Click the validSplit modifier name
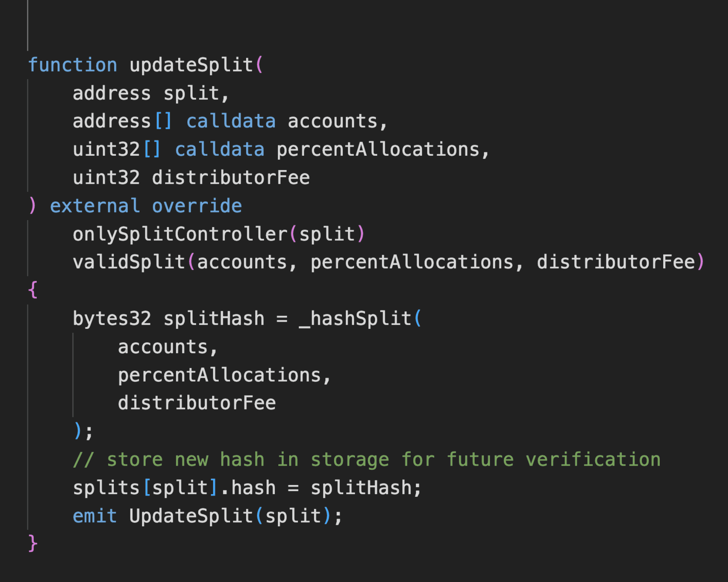 [x=129, y=262]
